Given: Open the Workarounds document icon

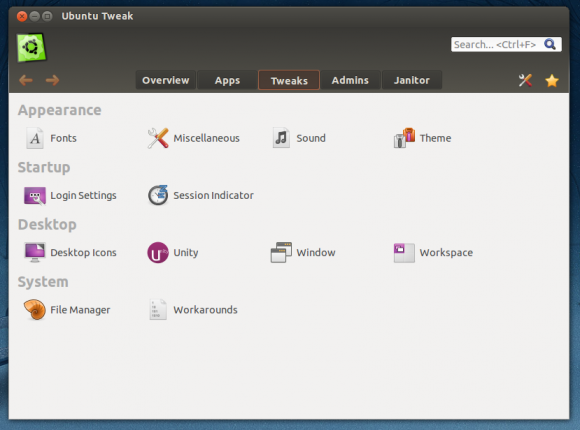Looking at the screenshot, I should [158, 309].
